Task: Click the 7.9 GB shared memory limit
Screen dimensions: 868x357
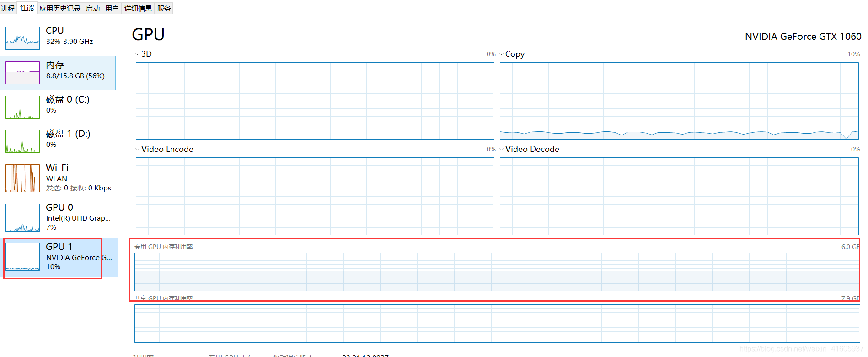Action: point(851,298)
